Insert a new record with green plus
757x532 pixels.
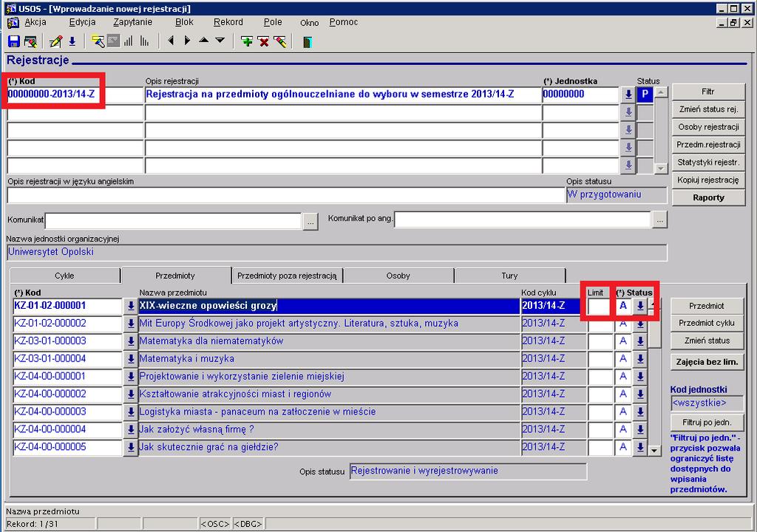tap(247, 41)
